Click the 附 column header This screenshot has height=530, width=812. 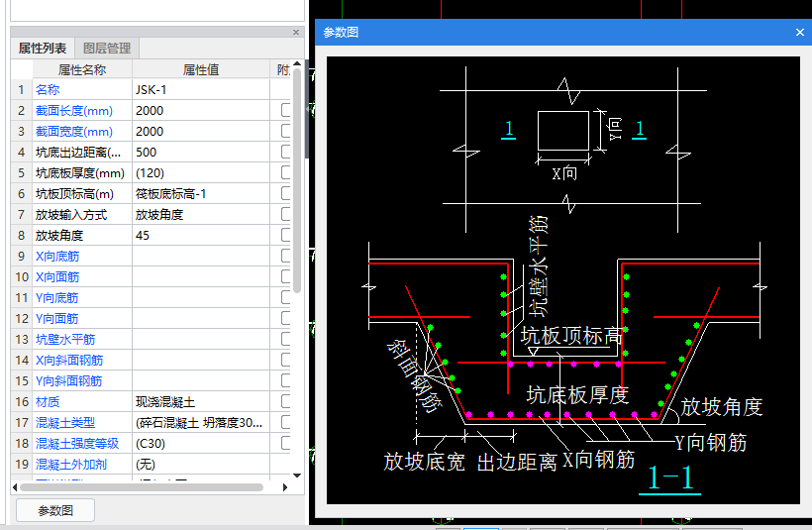tap(281, 69)
